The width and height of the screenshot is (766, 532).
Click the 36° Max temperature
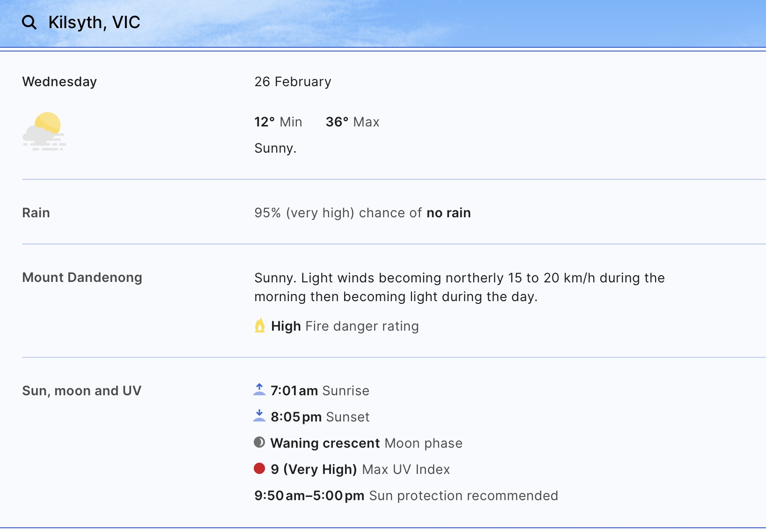352,122
